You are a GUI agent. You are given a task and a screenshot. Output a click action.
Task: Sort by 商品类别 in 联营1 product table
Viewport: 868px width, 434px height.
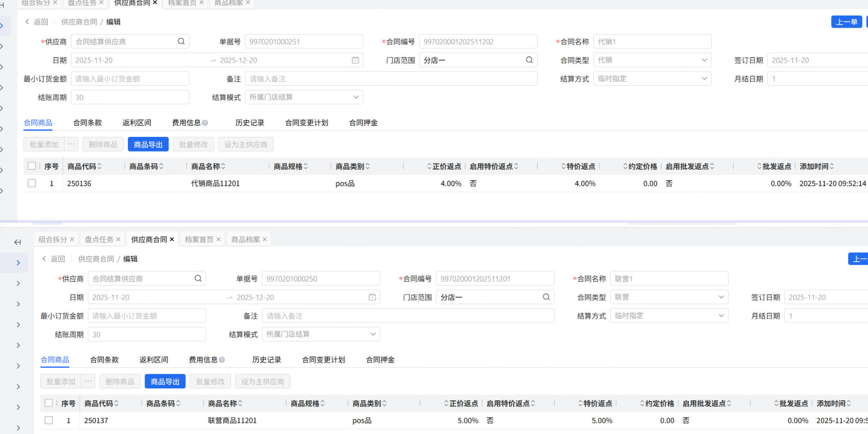pos(384,403)
